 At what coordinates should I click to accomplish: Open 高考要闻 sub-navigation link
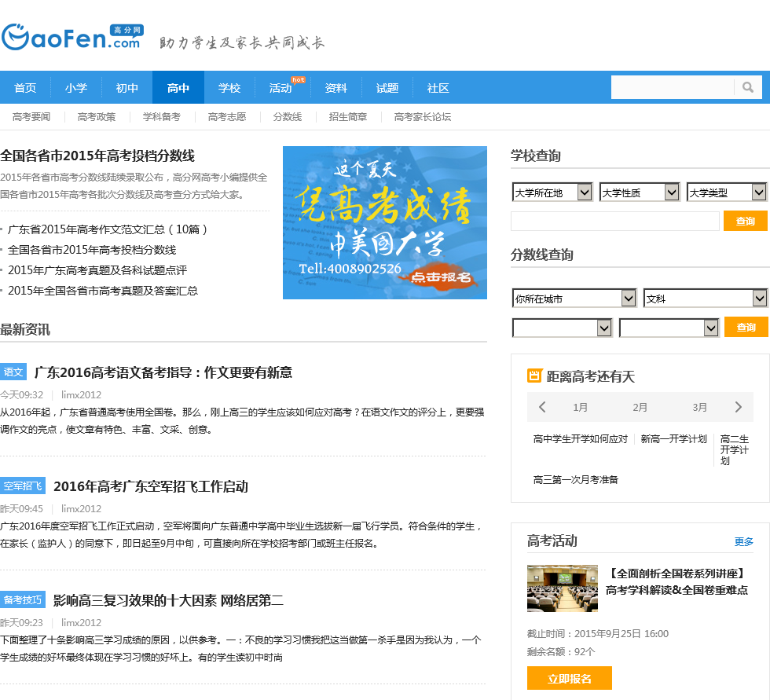click(x=31, y=117)
